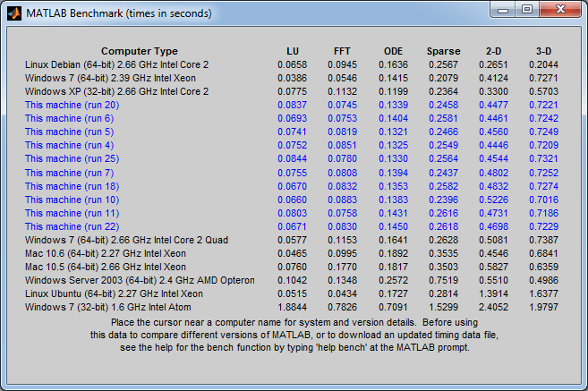The width and height of the screenshot is (588, 391).
Task: Click 3-D value 1.6377 for Linux Ubuntu
Action: pos(544,293)
